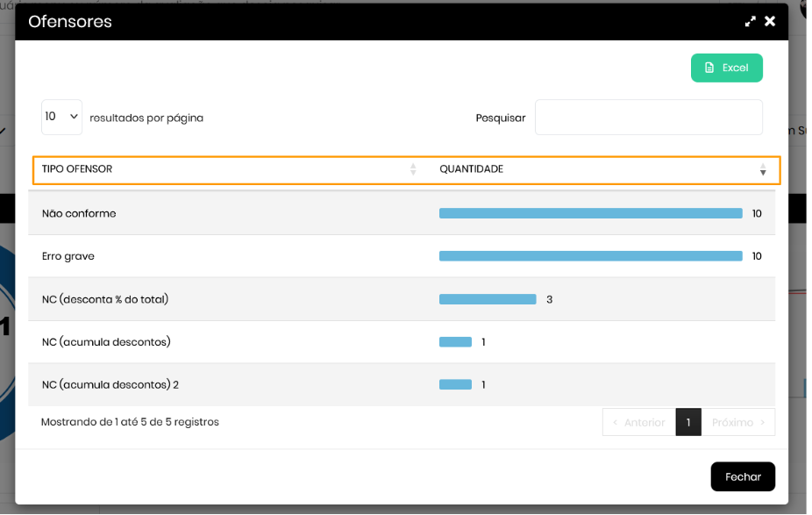Open the results per page dropdown
Viewport: 812px width, 515px height.
coord(61,117)
